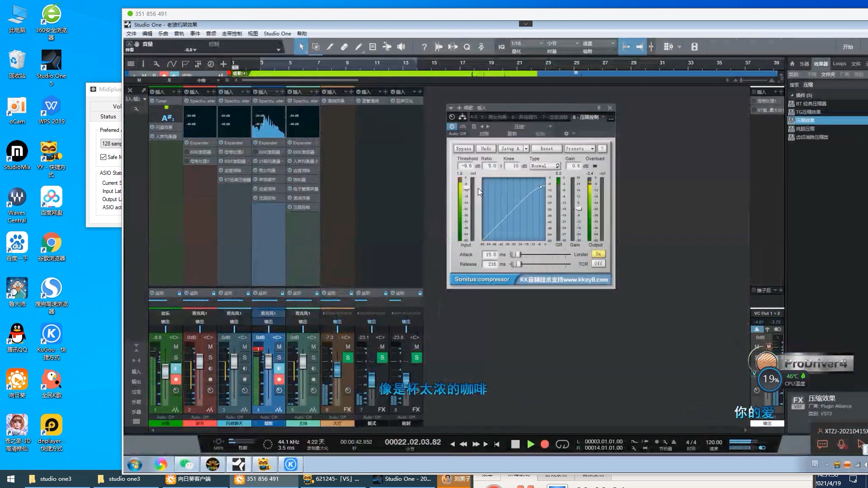Select the arrow tool in the toolbar
The width and height of the screenshot is (868, 488).
point(301,47)
